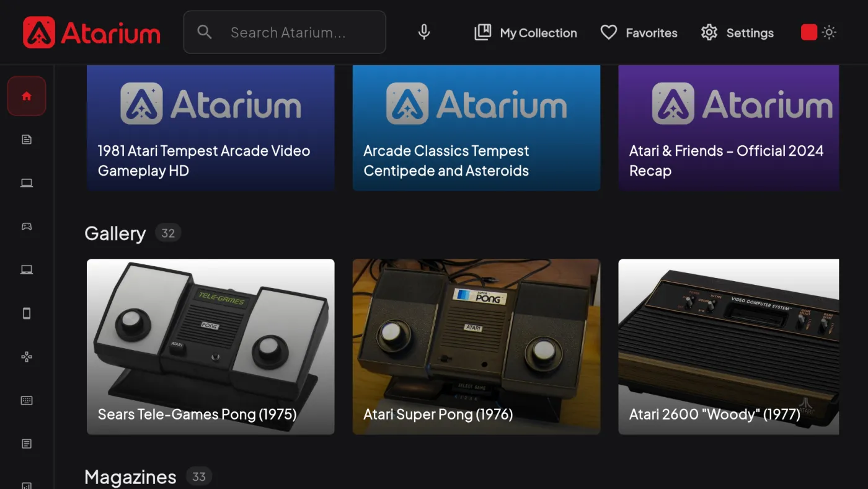
Task: Open the keyboard icon in the sidebar
Action: 27,400
